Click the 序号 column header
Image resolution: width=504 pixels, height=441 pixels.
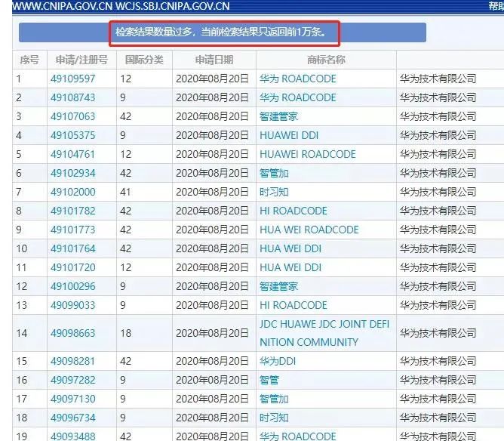point(29,60)
